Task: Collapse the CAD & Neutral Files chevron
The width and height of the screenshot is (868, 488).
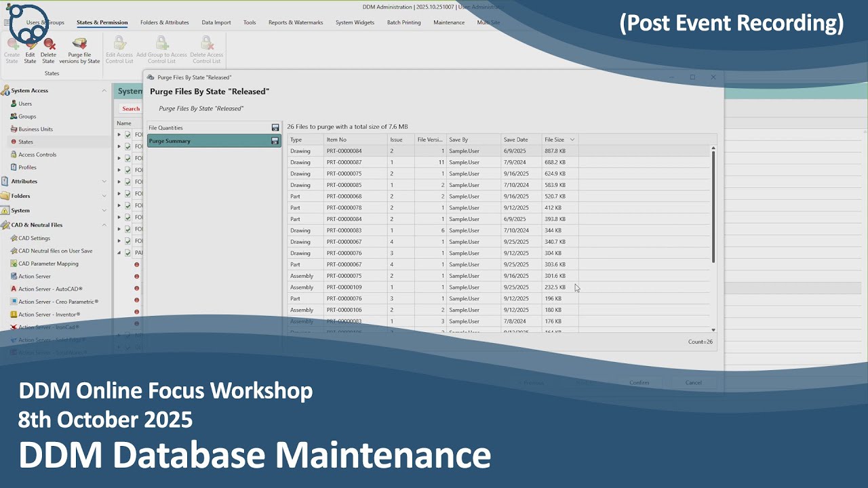Action: point(104,225)
